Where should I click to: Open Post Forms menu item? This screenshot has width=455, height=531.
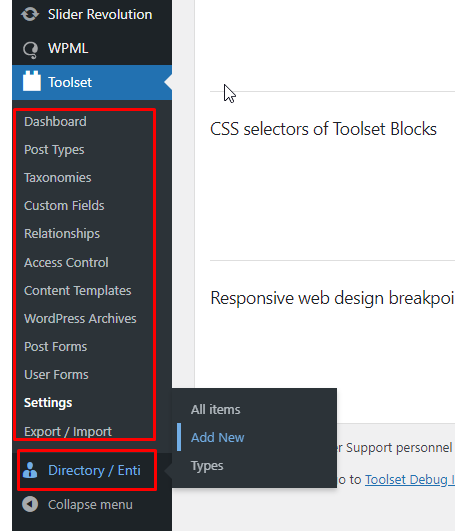point(56,346)
